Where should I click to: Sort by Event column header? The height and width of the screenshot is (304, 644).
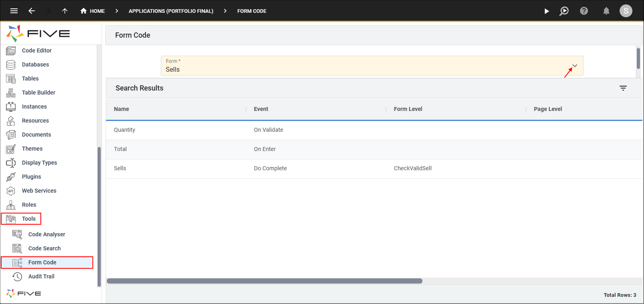click(x=261, y=109)
